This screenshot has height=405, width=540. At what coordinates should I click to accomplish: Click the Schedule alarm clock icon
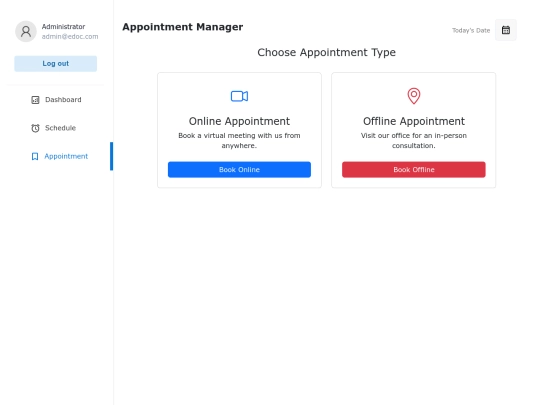[x=35, y=128]
